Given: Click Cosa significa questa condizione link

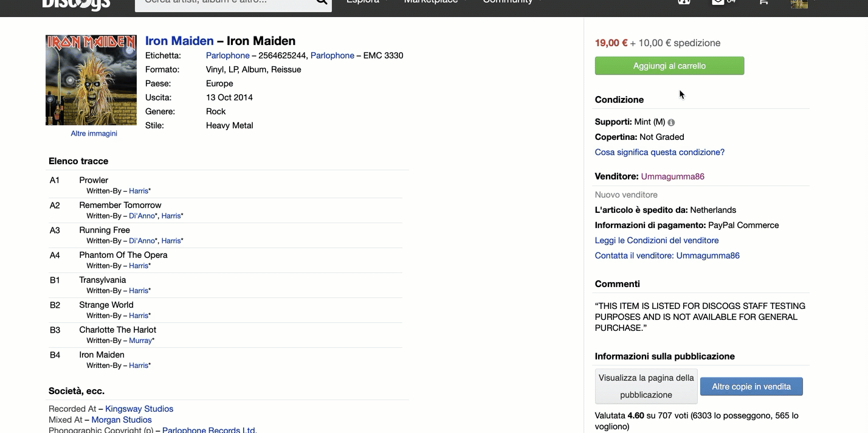Looking at the screenshot, I should click(x=660, y=152).
